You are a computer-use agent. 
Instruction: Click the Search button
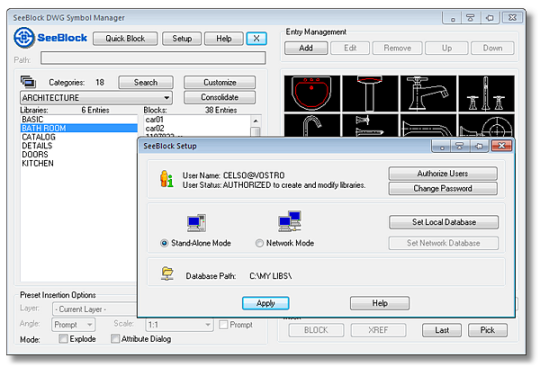click(x=146, y=82)
